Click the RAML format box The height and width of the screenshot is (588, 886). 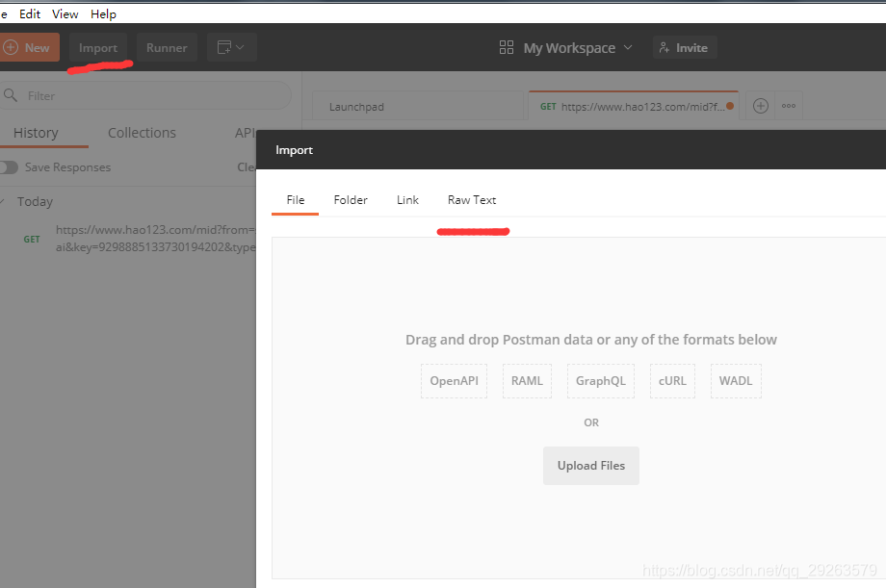pyautogui.click(x=527, y=381)
